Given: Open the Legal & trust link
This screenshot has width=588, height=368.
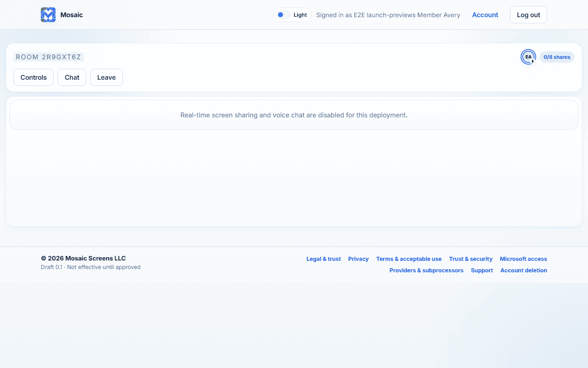Looking at the screenshot, I should 323,259.
